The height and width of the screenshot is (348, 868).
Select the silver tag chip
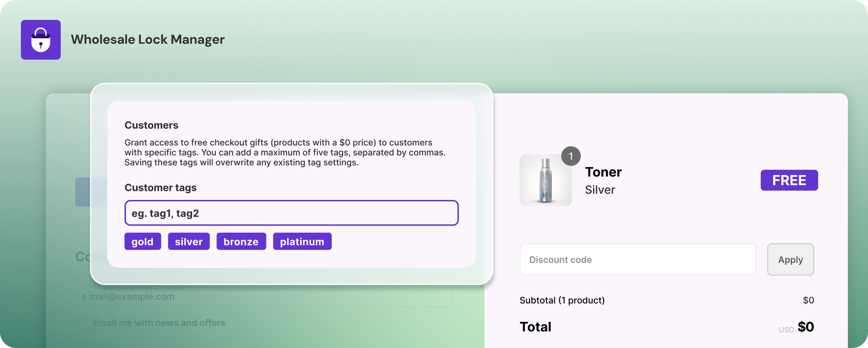pyautogui.click(x=189, y=242)
